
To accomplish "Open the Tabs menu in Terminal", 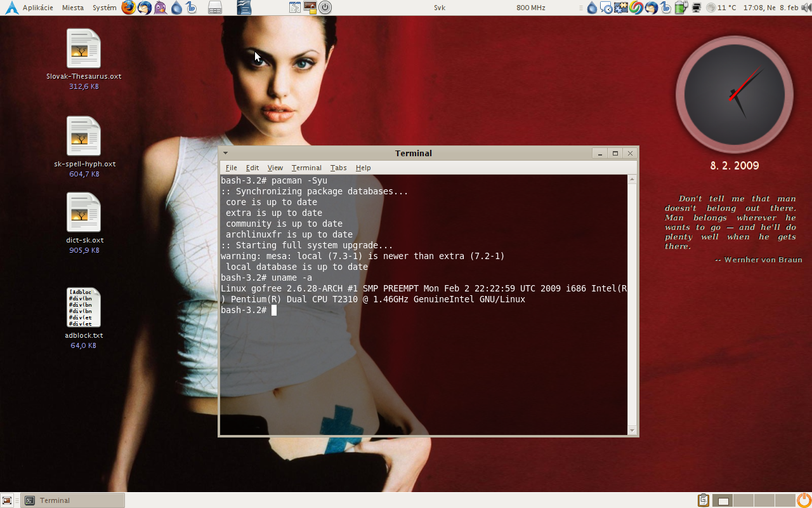I will pos(338,168).
